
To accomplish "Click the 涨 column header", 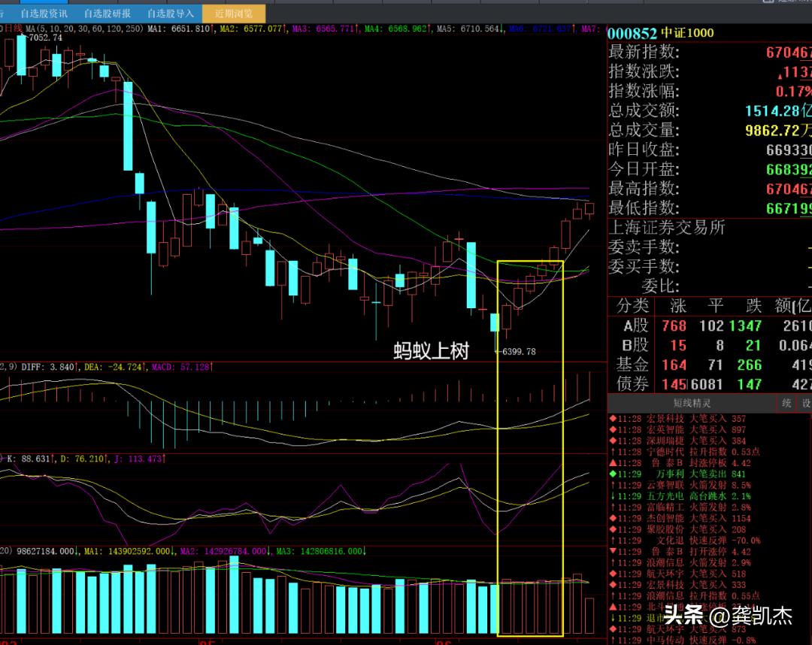I will coord(677,306).
